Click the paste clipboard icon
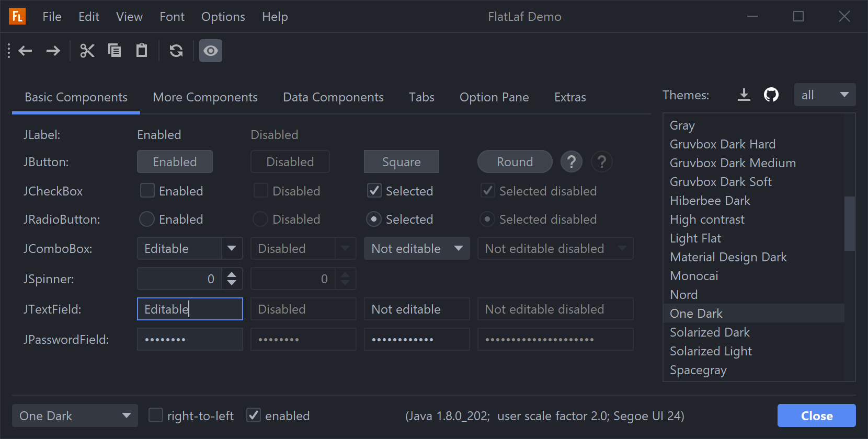The height and width of the screenshot is (439, 868). tap(142, 51)
